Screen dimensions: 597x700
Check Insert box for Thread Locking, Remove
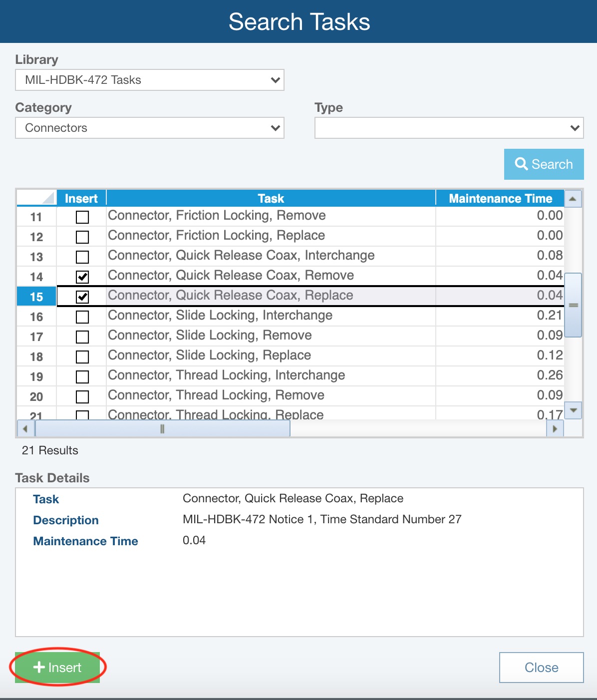click(x=82, y=397)
